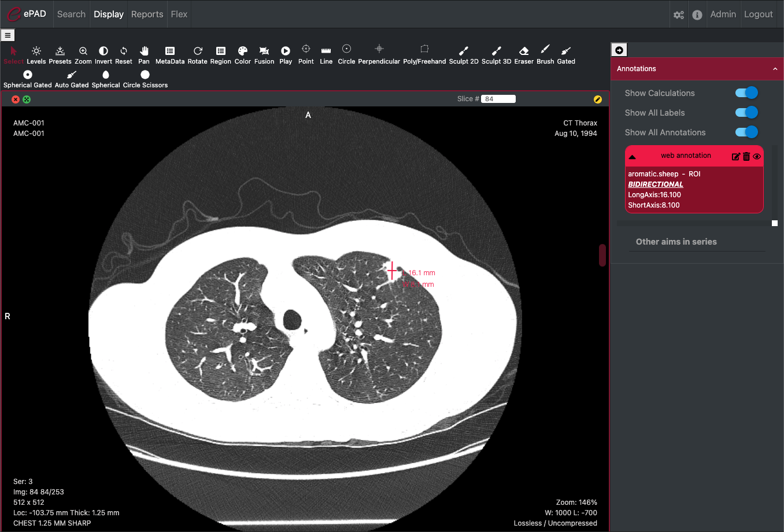Select the Levels tool
The width and height of the screenshot is (784, 532).
click(x=36, y=54)
